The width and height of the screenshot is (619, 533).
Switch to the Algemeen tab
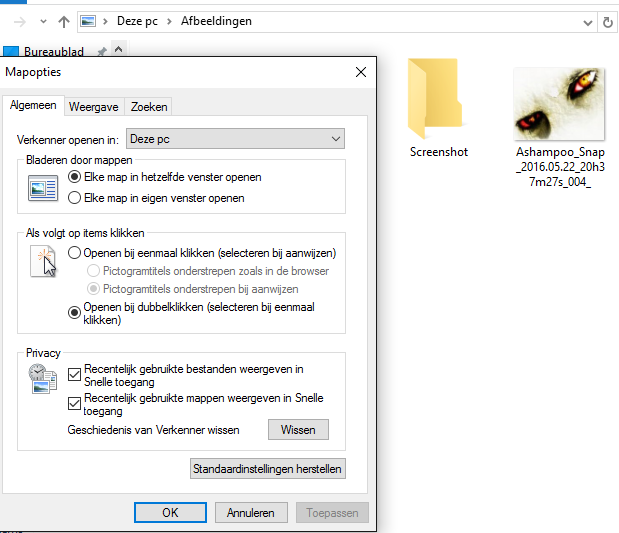pyautogui.click(x=33, y=105)
